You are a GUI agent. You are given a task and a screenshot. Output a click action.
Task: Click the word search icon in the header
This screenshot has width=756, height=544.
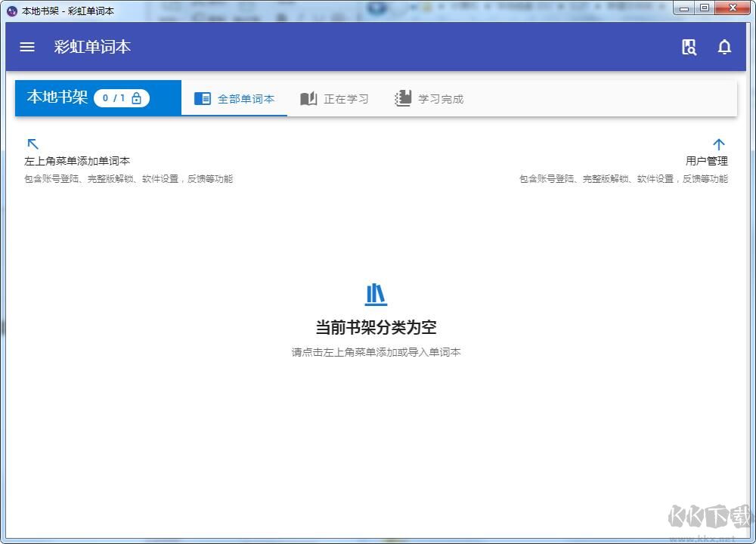tap(689, 47)
